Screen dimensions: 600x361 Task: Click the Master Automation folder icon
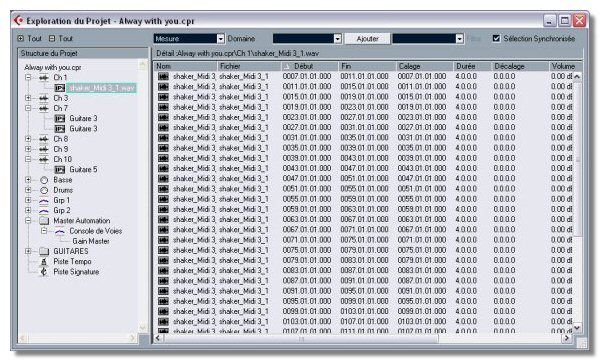pos(44,221)
